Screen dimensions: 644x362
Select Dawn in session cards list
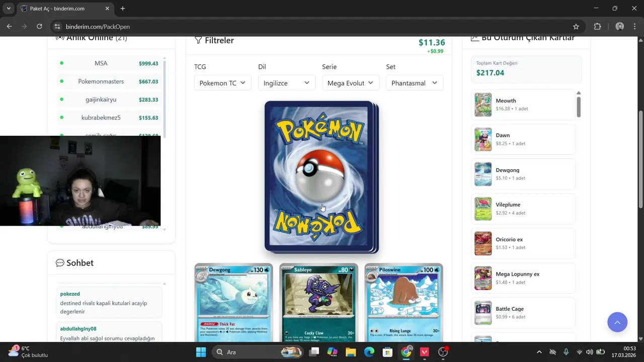[523, 139]
